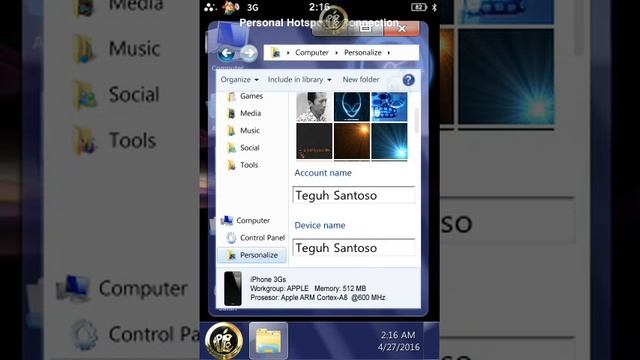Select Control Panel in the sidebar
640x360 pixels.
(262, 238)
